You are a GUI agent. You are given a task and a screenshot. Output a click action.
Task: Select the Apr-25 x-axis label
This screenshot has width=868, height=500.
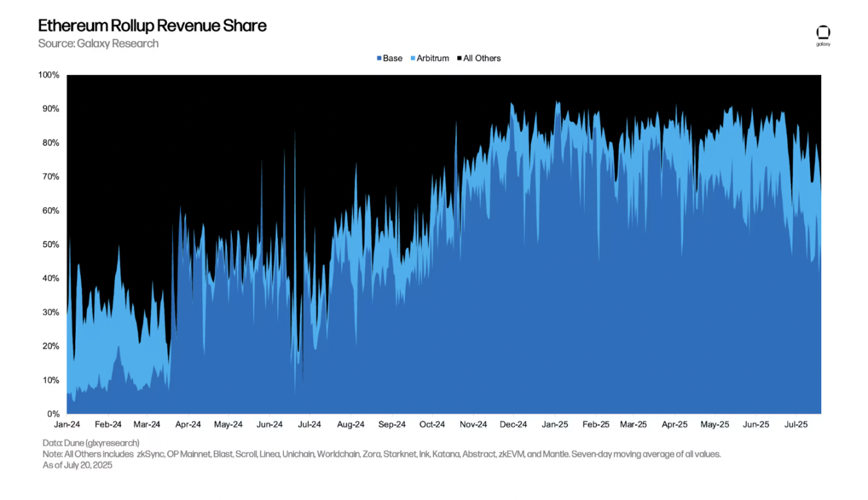[675, 425]
